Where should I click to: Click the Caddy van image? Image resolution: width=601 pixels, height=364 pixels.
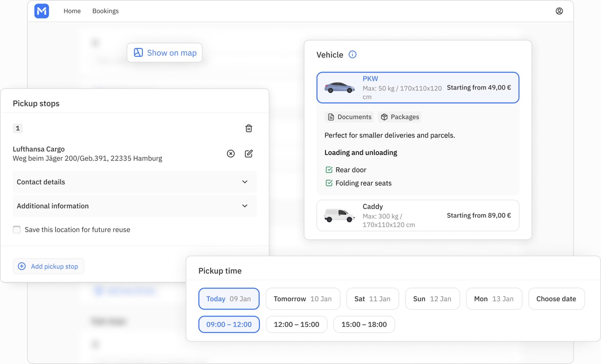click(x=340, y=216)
